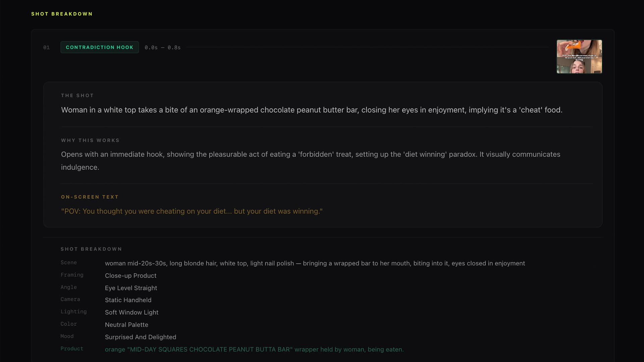Screen dimensions: 644x362
Task: Click the SHOT BREAKDOWN label above the Scene row
Action: click(91, 249)
